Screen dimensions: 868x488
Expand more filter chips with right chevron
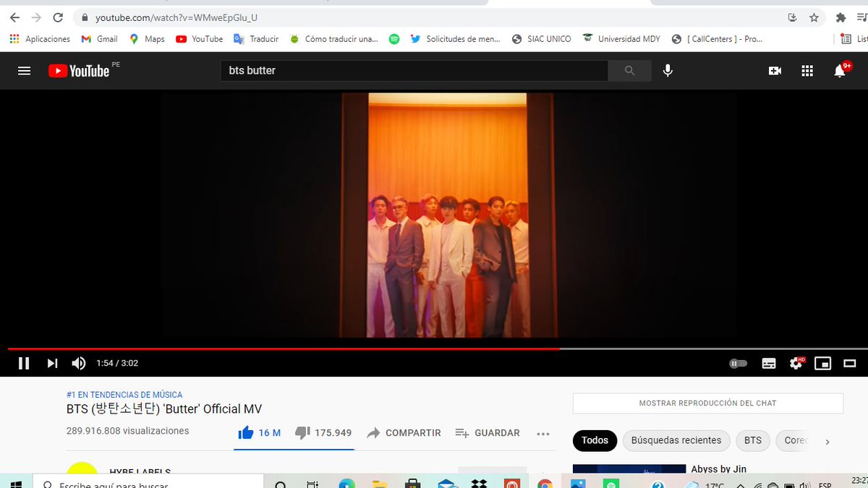coord(827,441)
